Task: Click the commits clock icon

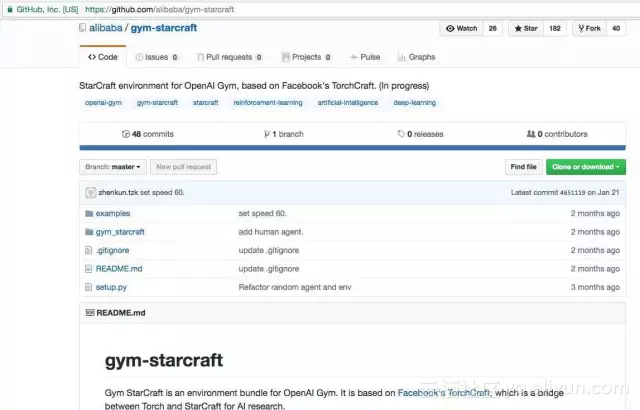Action: point(126,134)
